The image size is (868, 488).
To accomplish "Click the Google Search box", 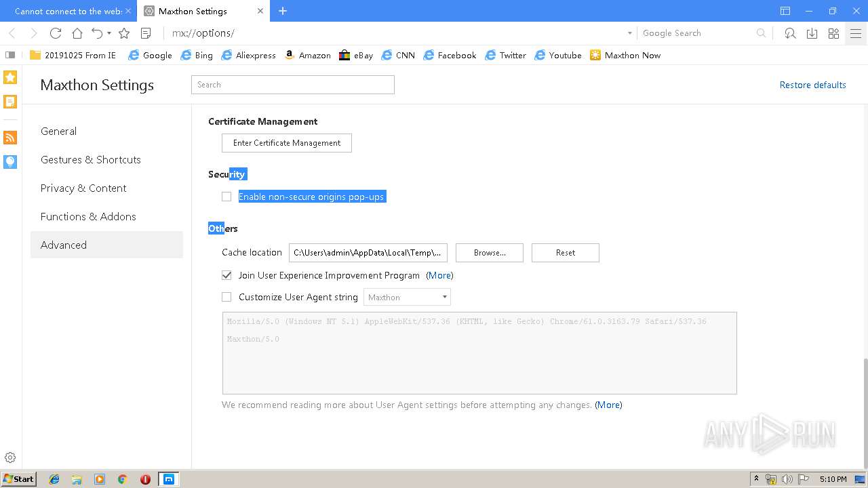I will (697, 33).
